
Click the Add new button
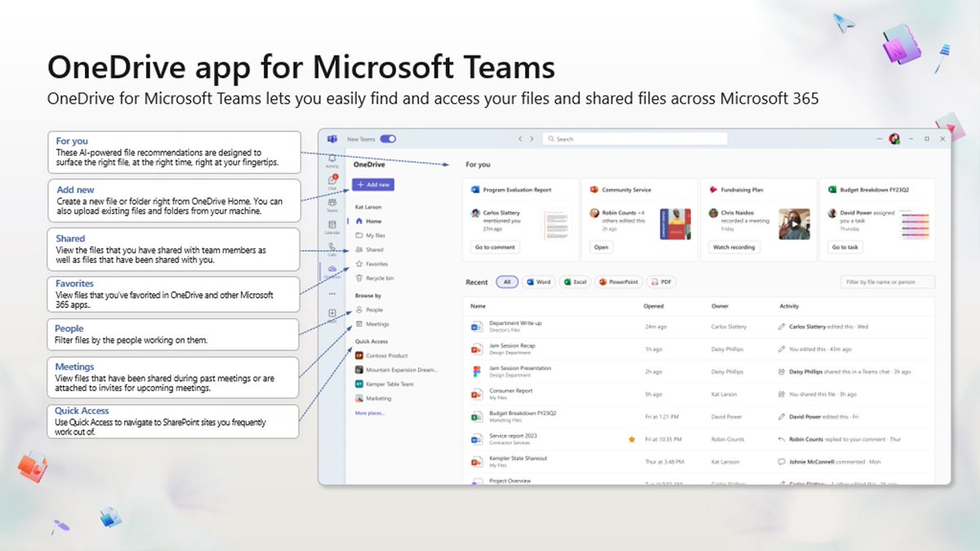[x=373, y=184]
